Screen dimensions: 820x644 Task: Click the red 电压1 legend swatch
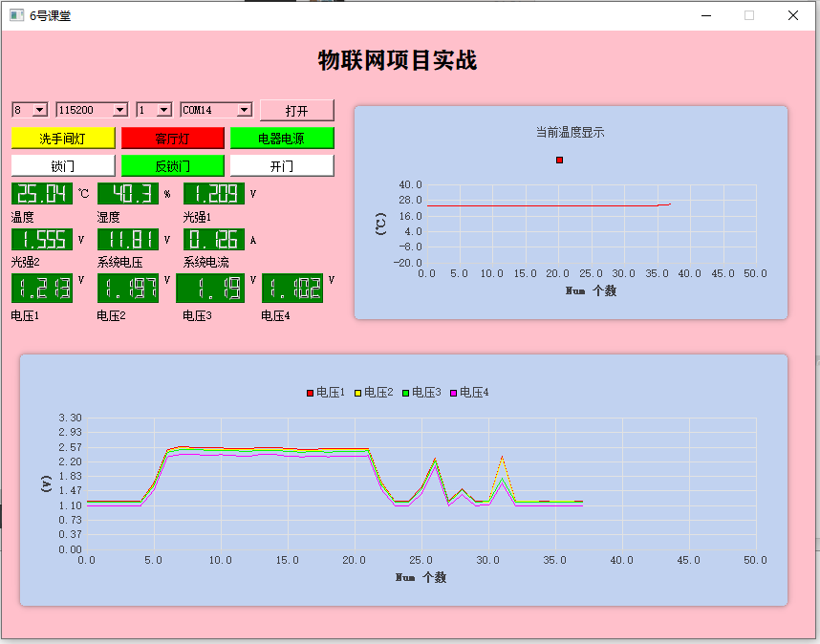coord(309,392)
